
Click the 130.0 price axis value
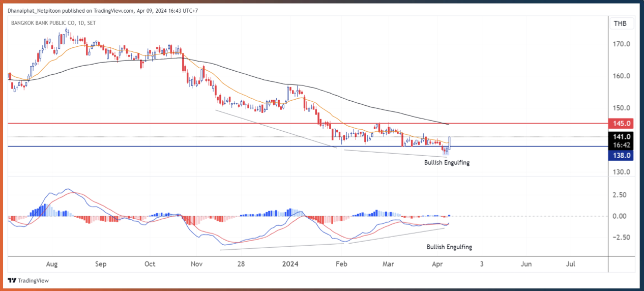(x=622, y=172)
